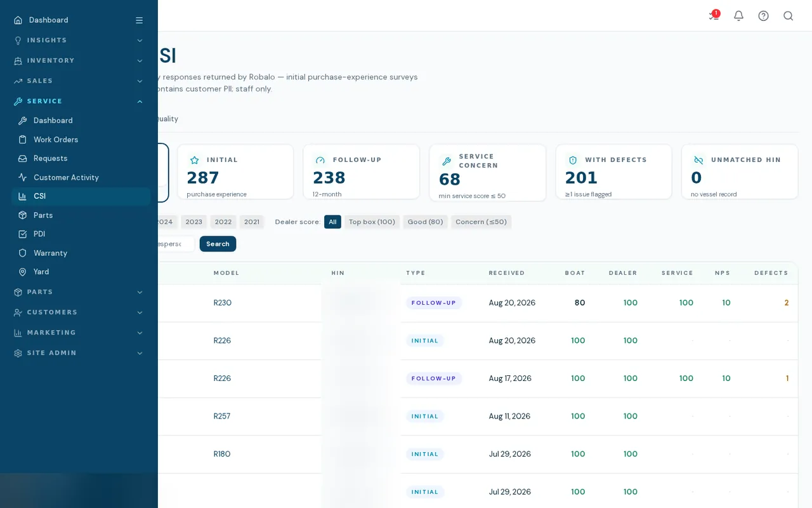The image size is (812, 508).
Task: Open Customer Activity page
Action: tap(81, 178)
